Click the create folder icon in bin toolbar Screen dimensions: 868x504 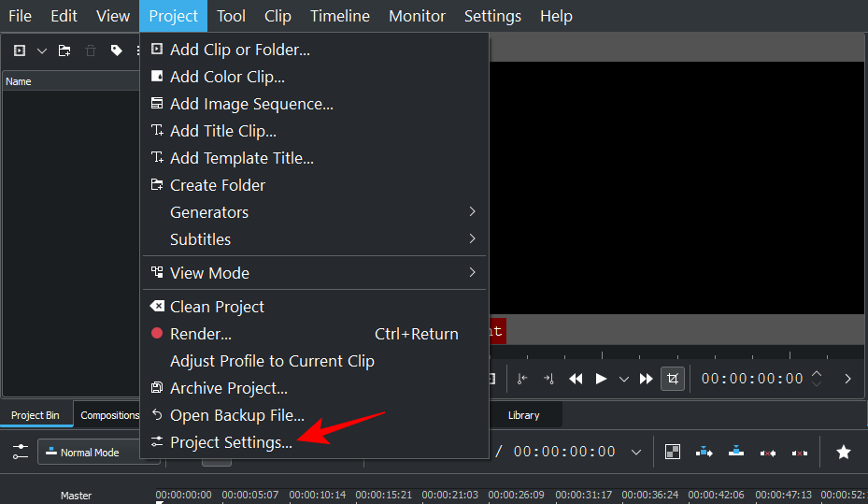(64, 50)
